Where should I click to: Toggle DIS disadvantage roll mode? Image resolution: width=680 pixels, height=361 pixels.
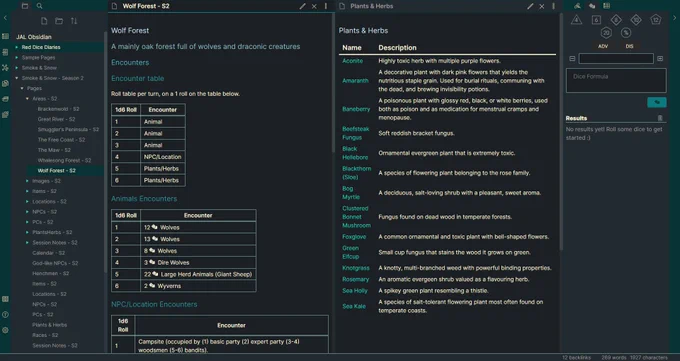click(x=629, y=46)
